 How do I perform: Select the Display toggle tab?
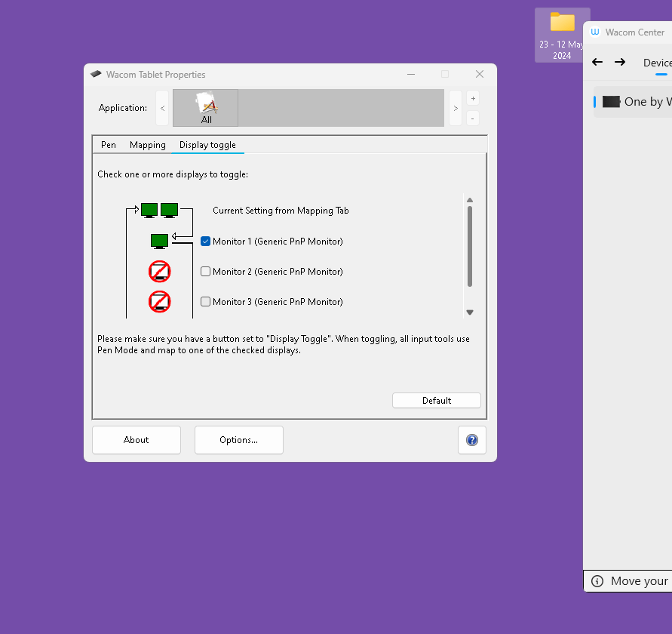[207, 145]
